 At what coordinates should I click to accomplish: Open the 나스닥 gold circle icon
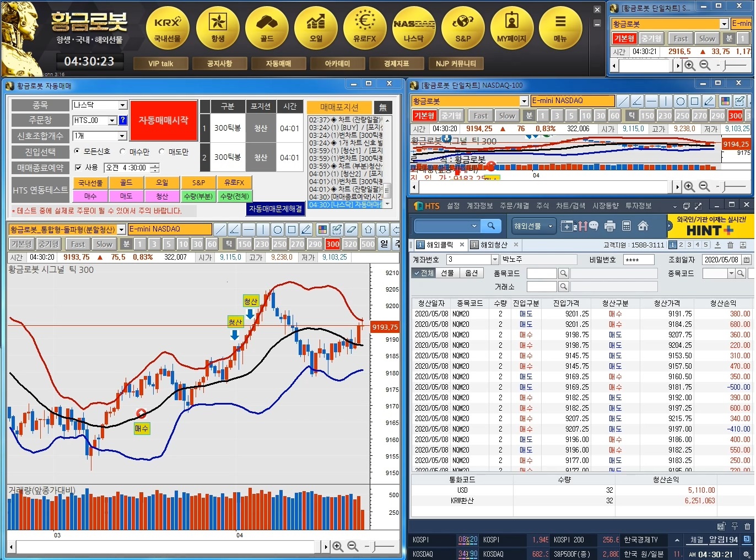pyautogui.click(x=414, y=28)
